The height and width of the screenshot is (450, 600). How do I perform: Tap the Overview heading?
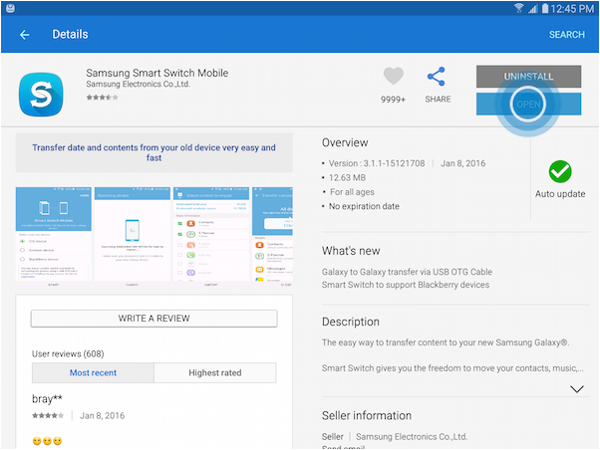coord(345,143)
